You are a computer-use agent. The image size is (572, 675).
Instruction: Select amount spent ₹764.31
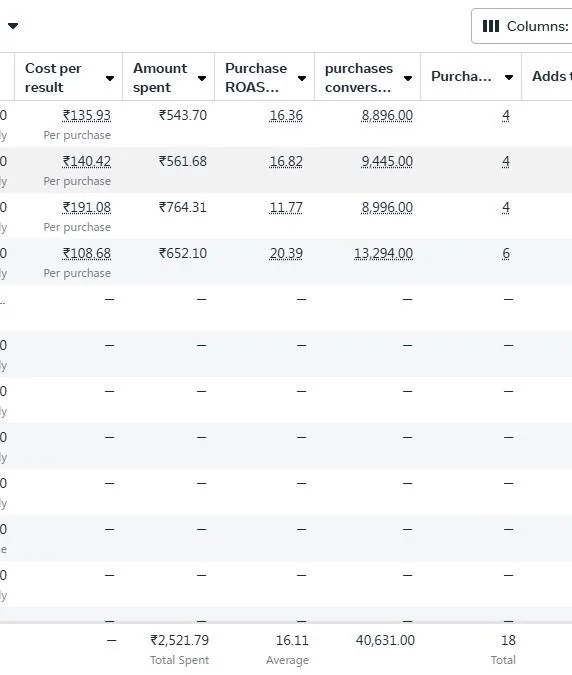coord(183,207)
